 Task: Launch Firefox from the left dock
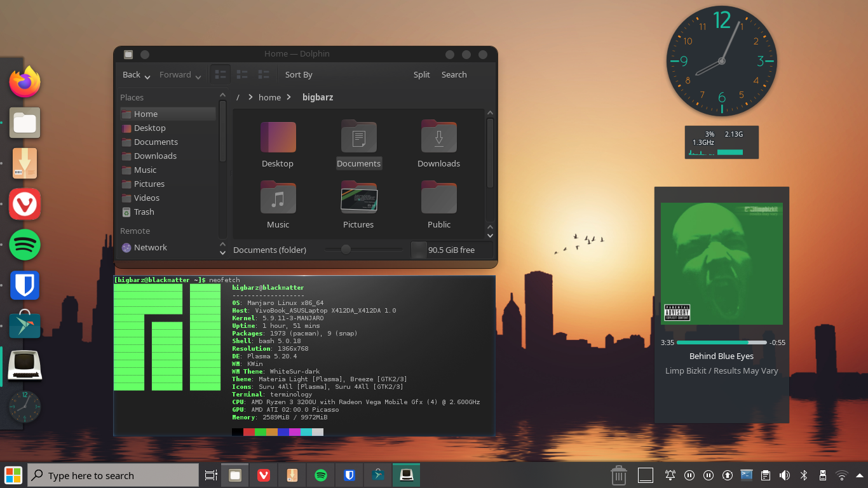pyautogui.click(x=25, y=82)
